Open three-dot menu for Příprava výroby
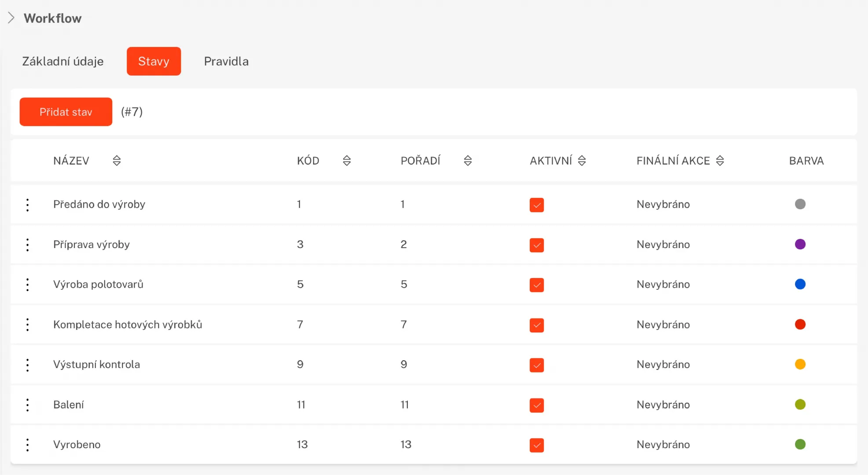 (x=27, y=245)
